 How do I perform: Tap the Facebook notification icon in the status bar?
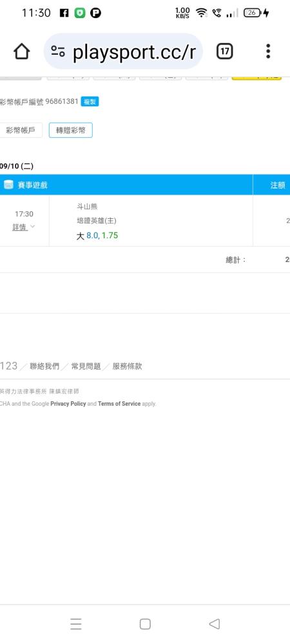(64, 13)
